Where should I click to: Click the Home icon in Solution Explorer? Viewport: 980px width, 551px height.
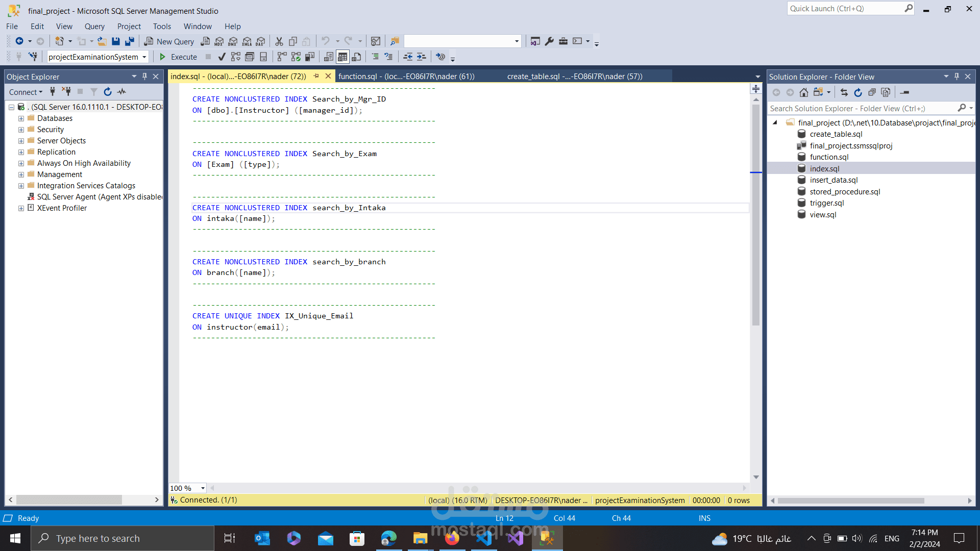[804, 92]
